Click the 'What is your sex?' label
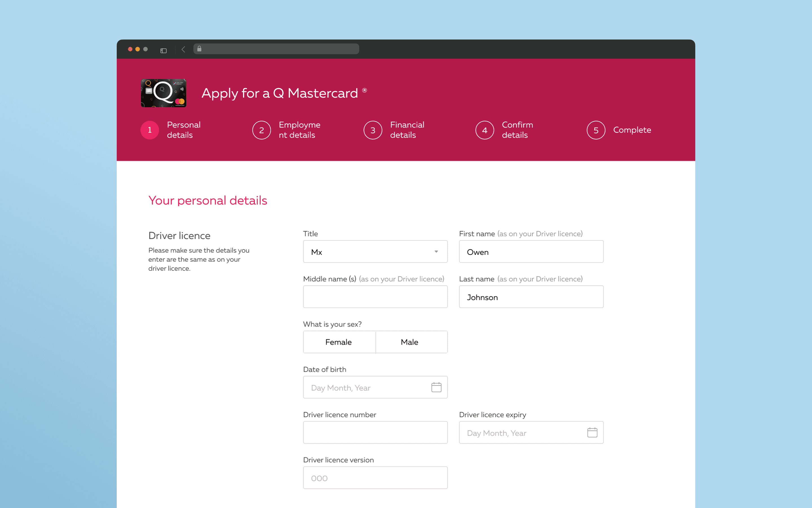Image resolution: width=812 pixels, height=508 pixels. click(x=332, y=324)
